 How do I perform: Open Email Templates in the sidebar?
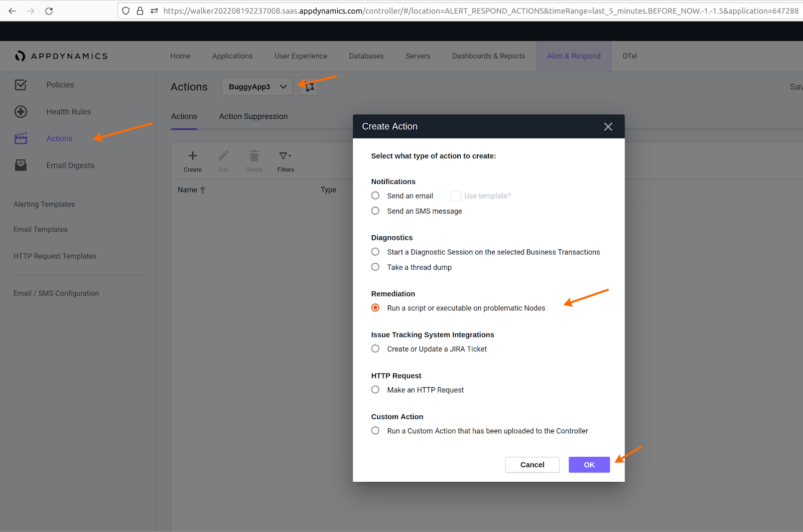point(41,230)
